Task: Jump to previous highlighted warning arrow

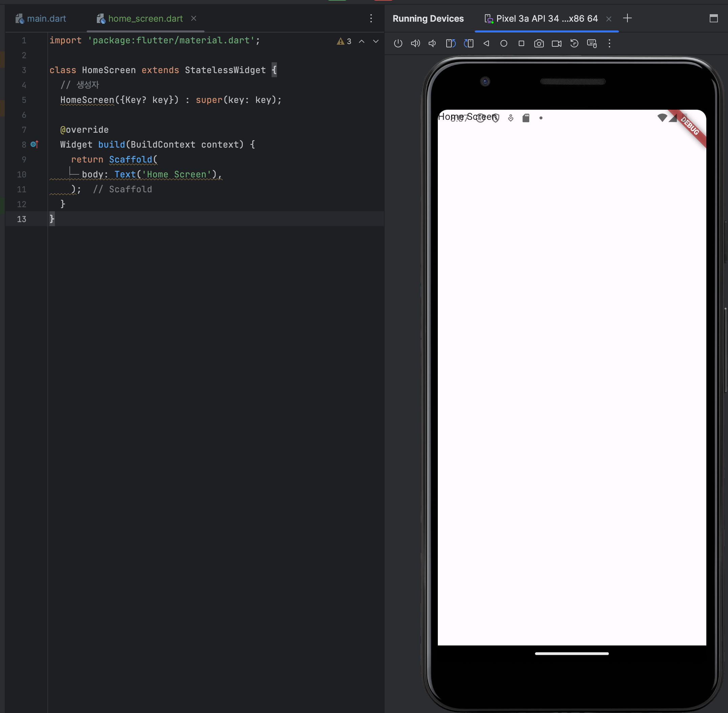Action: (361, 41)
